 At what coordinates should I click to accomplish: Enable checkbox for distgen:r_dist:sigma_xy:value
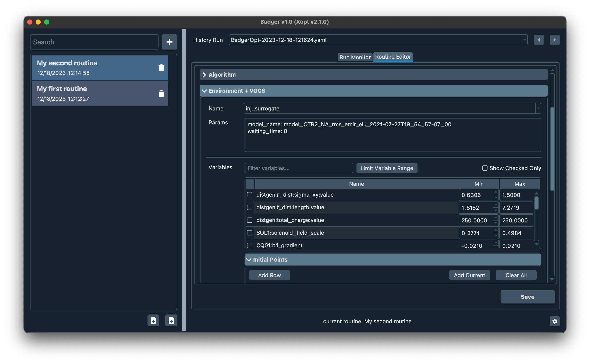[249, 194]
